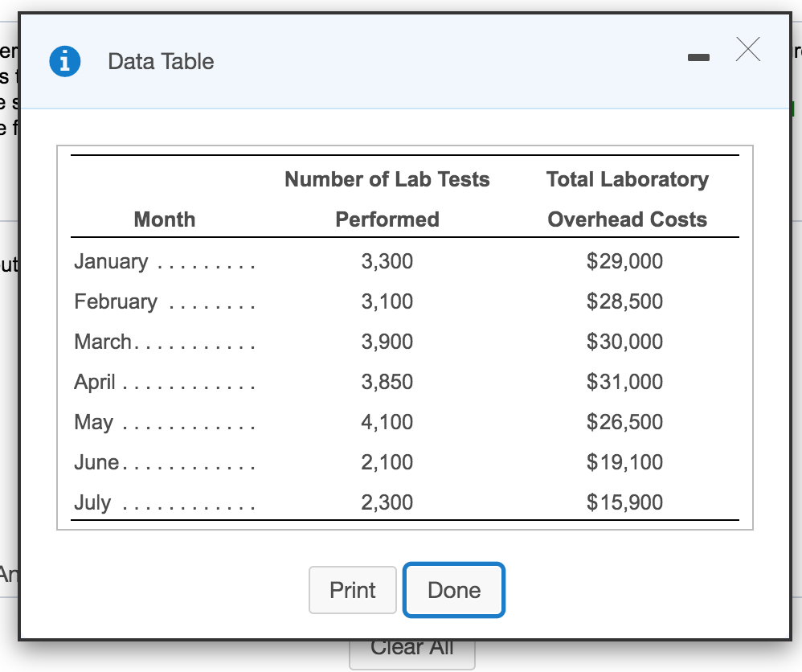This screenshot has width=802, height=672.
Task: Click April's overhead cost $31,000
Action: (624, 382)
